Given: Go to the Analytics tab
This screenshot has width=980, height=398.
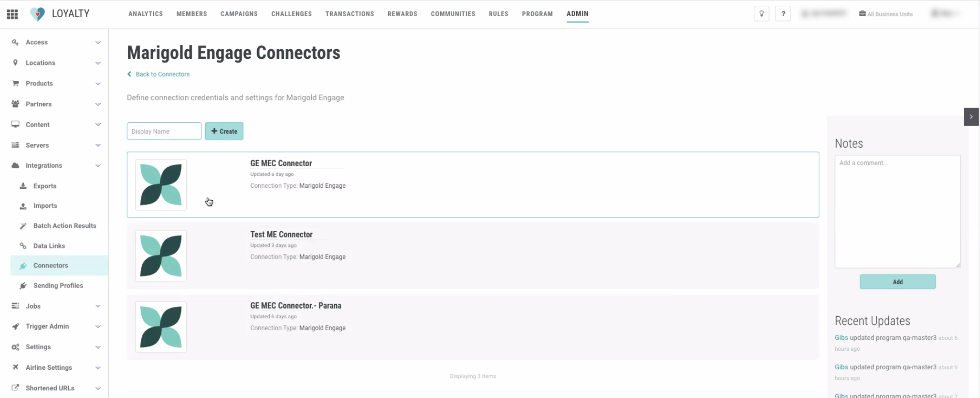Looking at the screenshot, I should pyautogui.click(x=146, y=14).
